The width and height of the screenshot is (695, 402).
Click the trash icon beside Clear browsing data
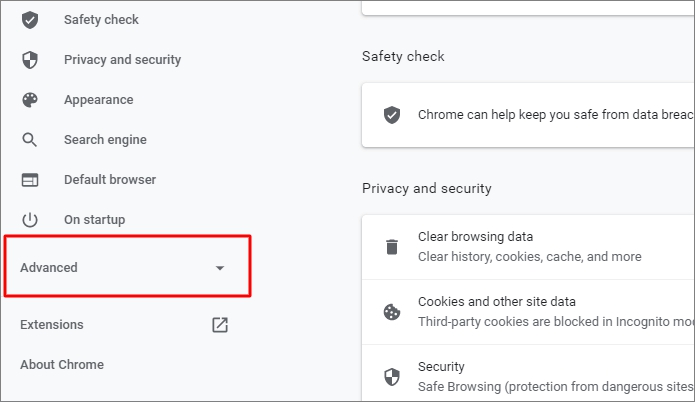coord(392,247)
